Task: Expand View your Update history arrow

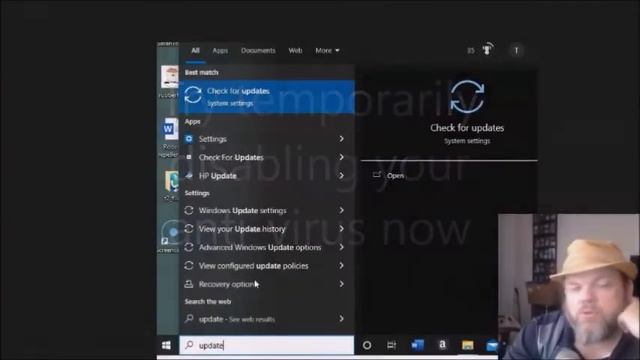Action: pyautogui.click(x=341, y=229)
